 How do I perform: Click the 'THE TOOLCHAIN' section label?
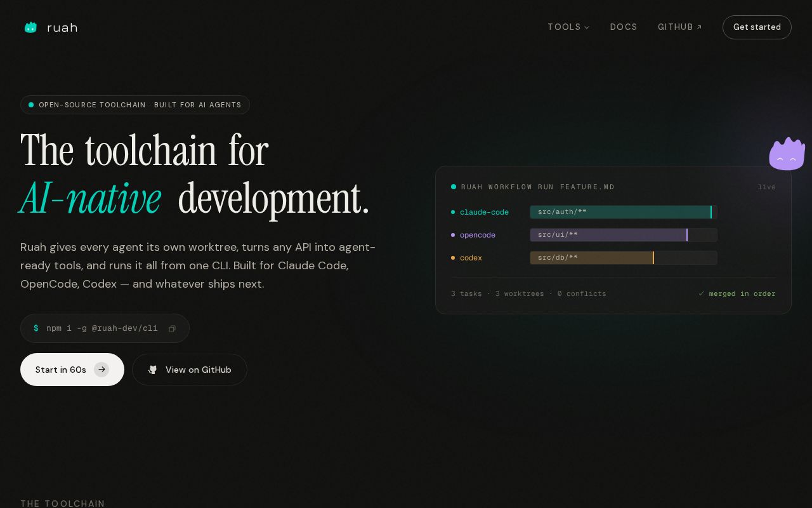coord(62,504)
